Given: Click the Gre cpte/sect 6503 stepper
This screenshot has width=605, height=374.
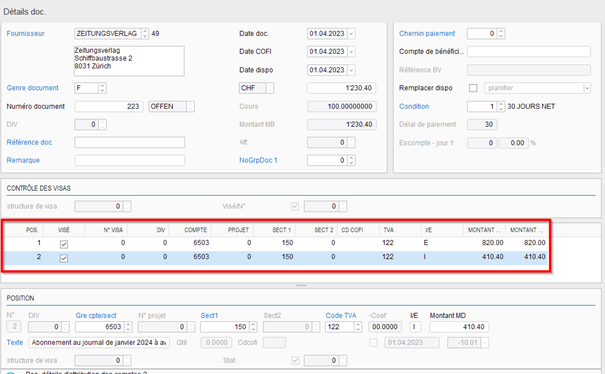Looking at the screenshot, I should (128, 327).
